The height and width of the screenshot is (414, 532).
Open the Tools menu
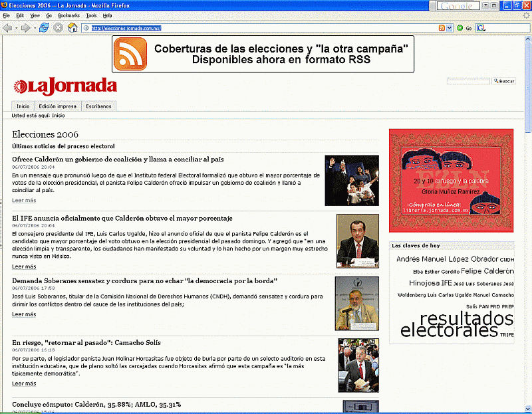coord(91,15)
